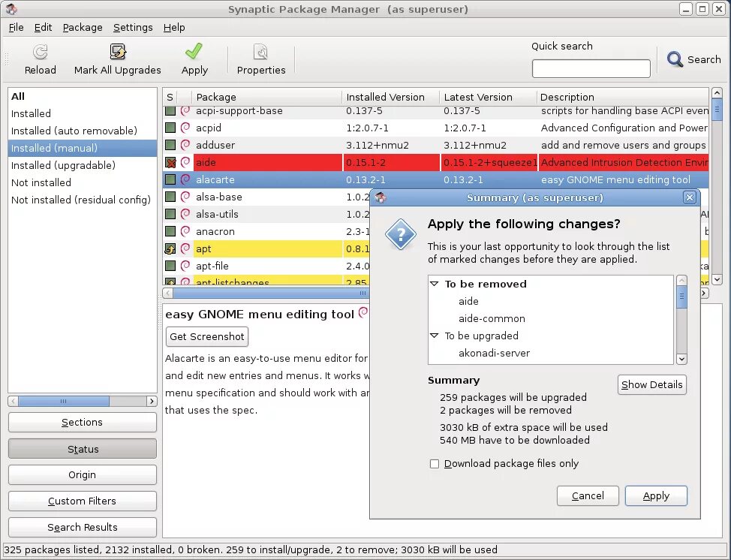Click the Debian swirl icon beside acpid

pyautogui.click(x=185, y=128)
